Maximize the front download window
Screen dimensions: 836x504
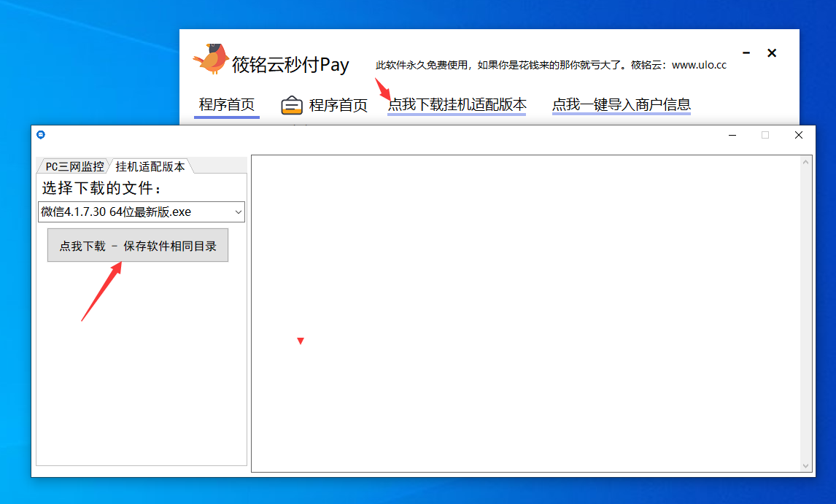pos(765,136)
